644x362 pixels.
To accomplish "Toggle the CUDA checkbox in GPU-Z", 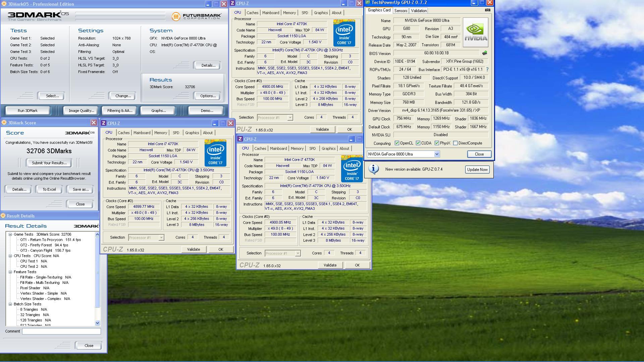I will (x=418, y=143).
